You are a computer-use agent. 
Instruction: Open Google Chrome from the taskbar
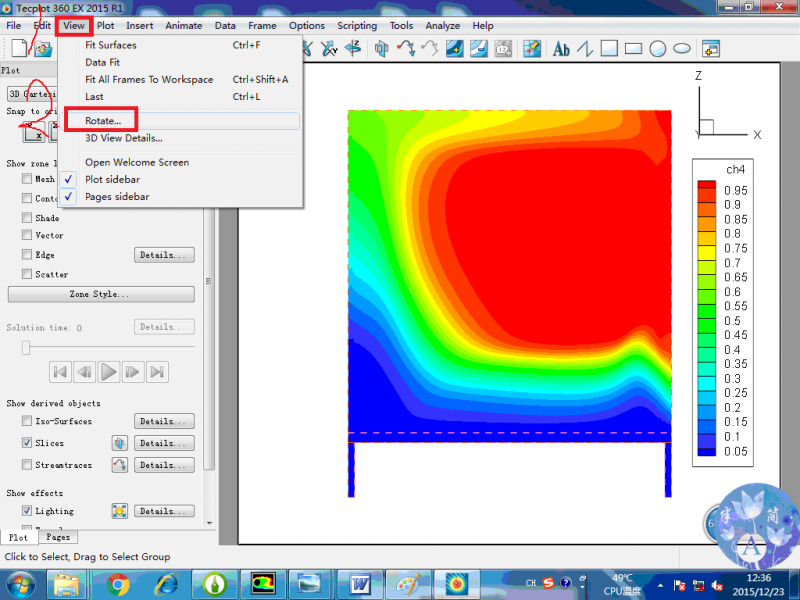point(118,584)
